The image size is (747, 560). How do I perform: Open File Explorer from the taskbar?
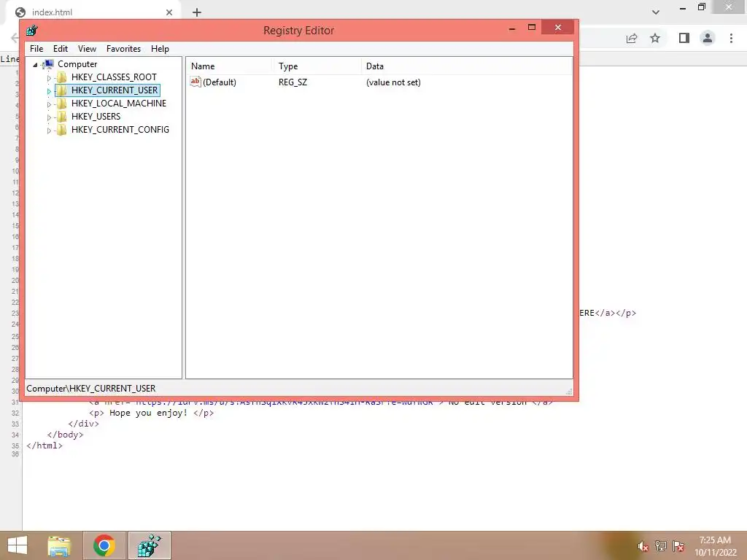(x=60, y=545)
